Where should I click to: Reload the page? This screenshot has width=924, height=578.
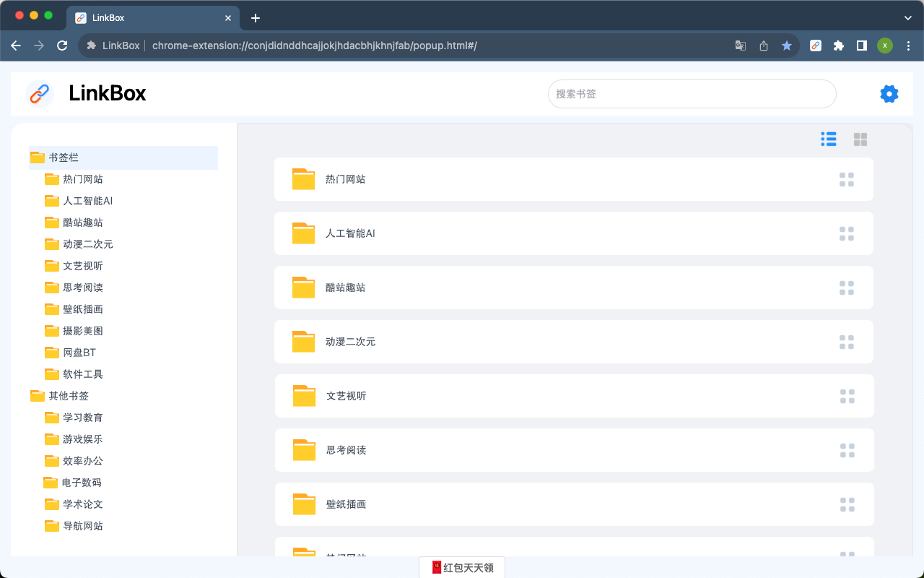62,46
